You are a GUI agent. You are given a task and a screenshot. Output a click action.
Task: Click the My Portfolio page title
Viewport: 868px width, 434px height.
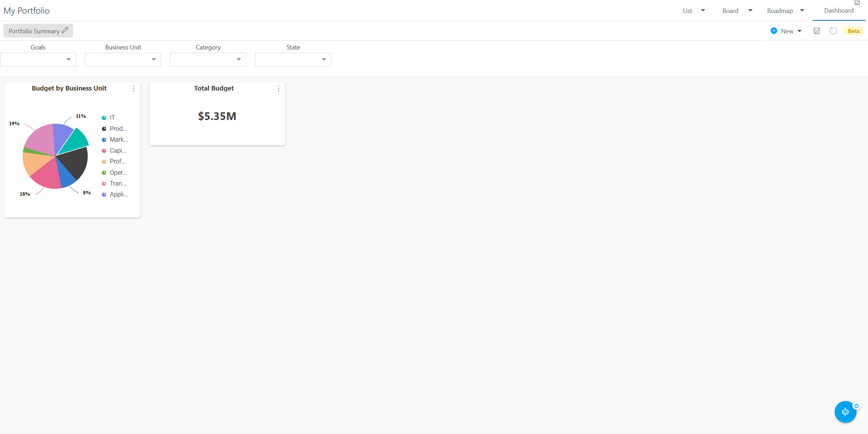(x=27, y=11)
